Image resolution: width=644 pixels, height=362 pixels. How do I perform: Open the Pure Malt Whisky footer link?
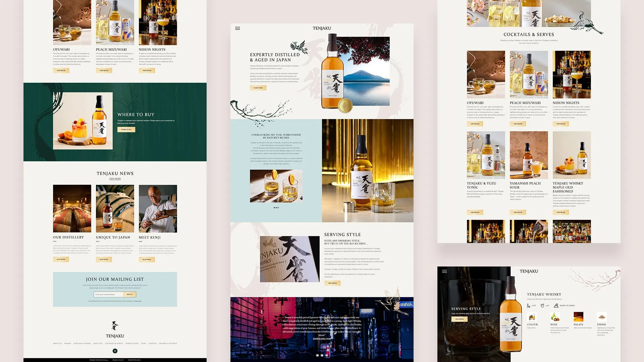click(82, 344)
